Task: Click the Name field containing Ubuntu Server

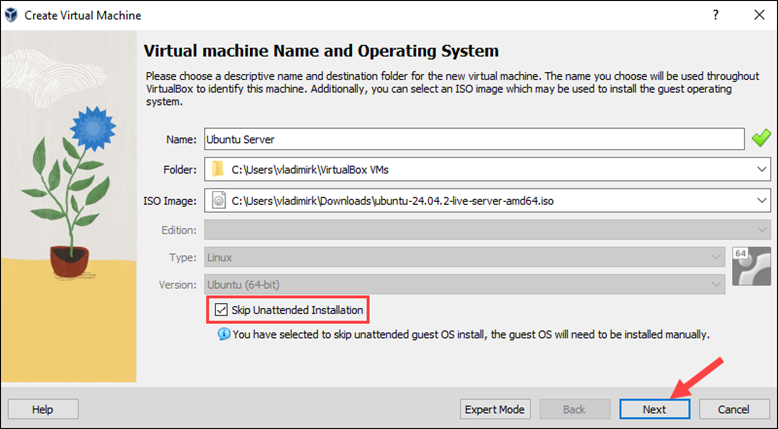Action: point(474,139)
